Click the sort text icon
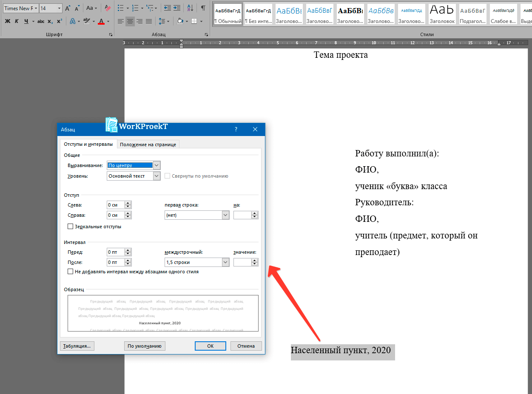The width and height of the screenshot is (532, 394). pos(190,8)
